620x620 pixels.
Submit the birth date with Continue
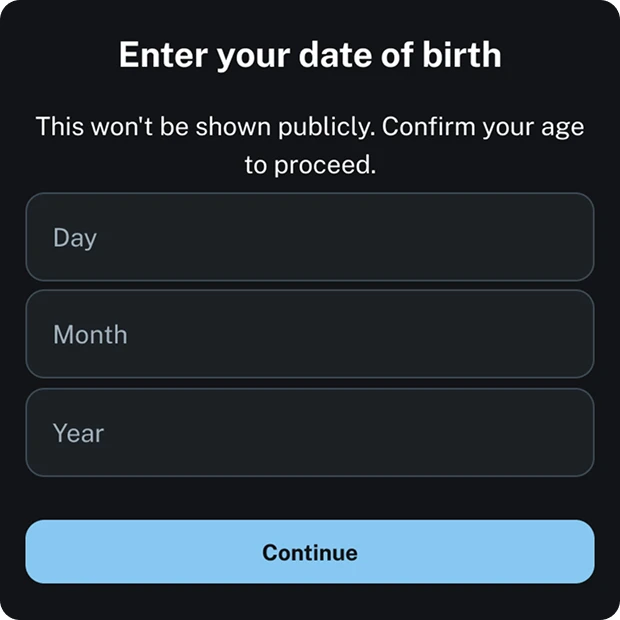tap(310, 551)
